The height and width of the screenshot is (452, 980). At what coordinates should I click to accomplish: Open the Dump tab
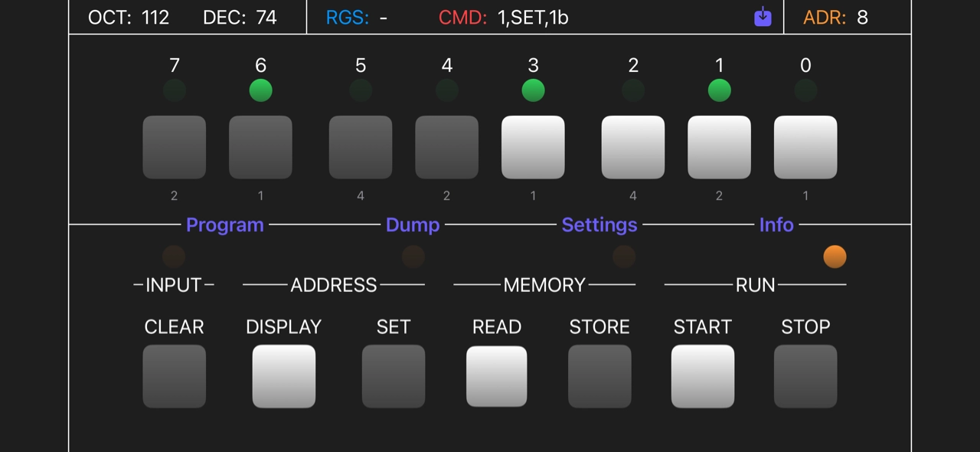click(413, 224)
